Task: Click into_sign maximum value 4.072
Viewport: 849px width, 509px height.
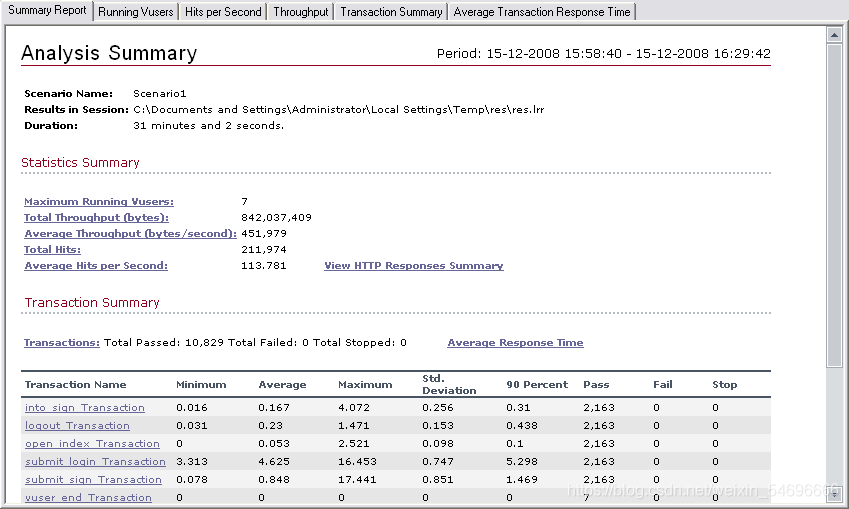Action: click(354, 408)
